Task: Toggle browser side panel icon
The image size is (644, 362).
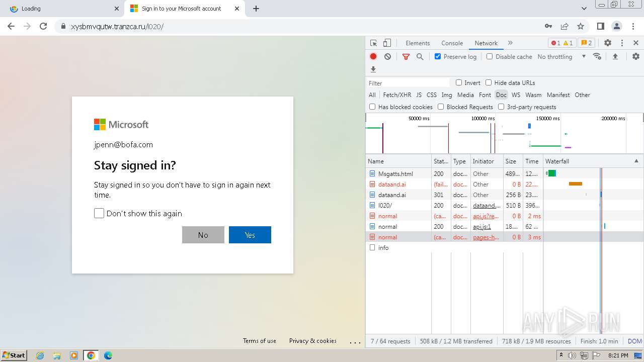Action: point(600,26)
